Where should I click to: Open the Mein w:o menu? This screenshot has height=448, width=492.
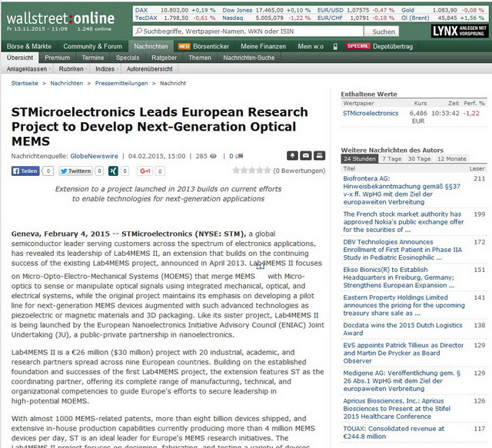(x=311, y=46)
